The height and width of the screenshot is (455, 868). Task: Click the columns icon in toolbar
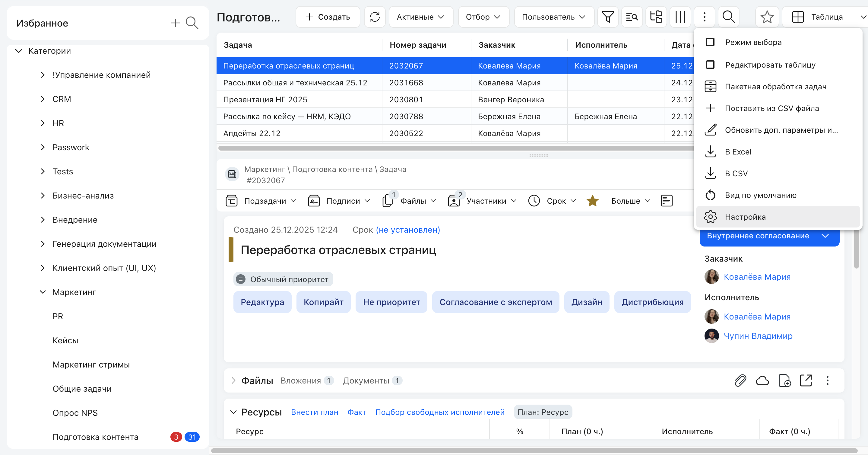pos(680,17)
